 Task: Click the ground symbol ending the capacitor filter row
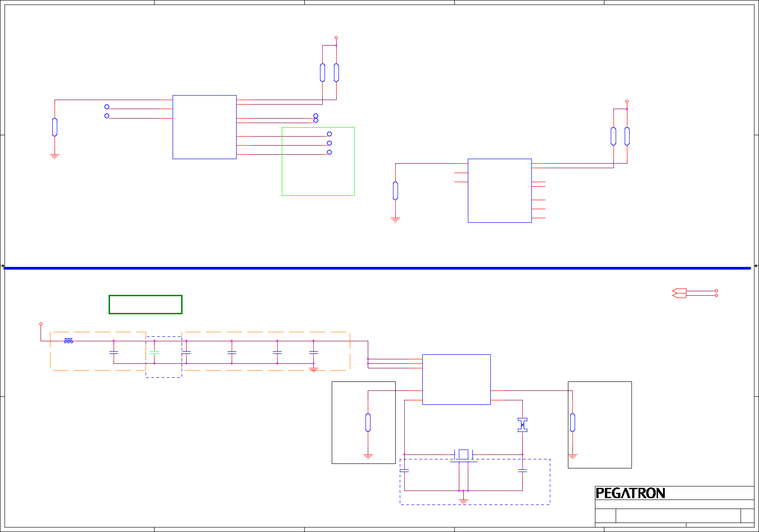[314, 369]
